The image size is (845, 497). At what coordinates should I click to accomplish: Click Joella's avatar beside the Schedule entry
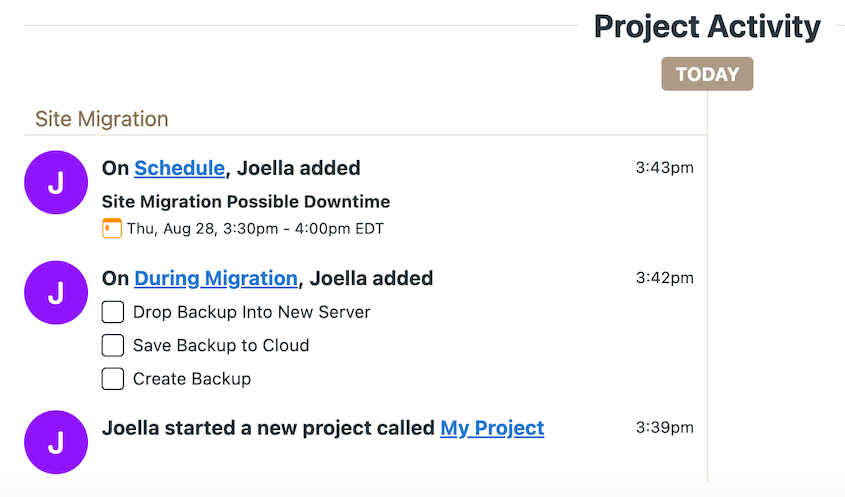pyautogui.click(x=56, y=182)
